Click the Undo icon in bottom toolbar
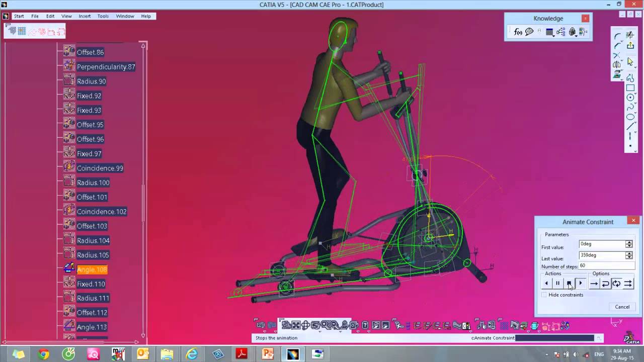Screen dimensions: 644x362 [x=260, y=325]
